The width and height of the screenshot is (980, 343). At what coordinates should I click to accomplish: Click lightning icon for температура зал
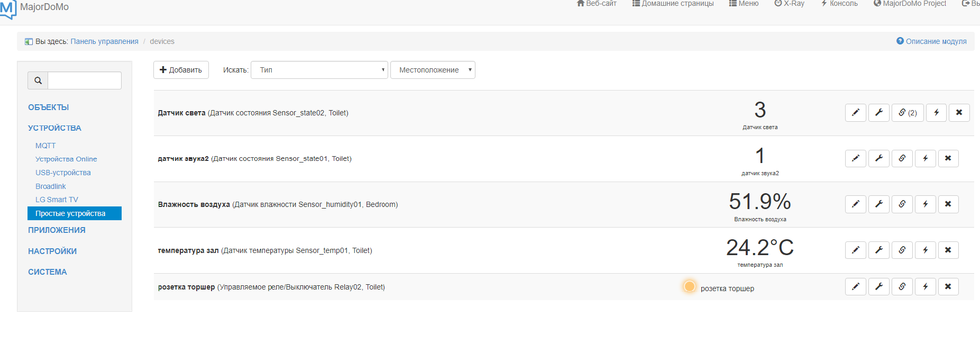point(925,250)
